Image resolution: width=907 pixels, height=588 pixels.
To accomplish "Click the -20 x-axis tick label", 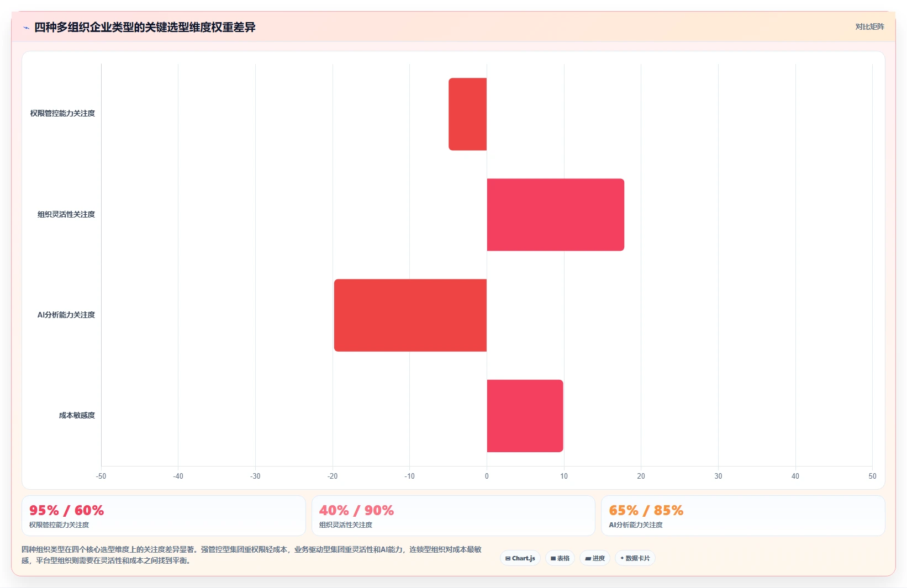I will tap(333, 476).
